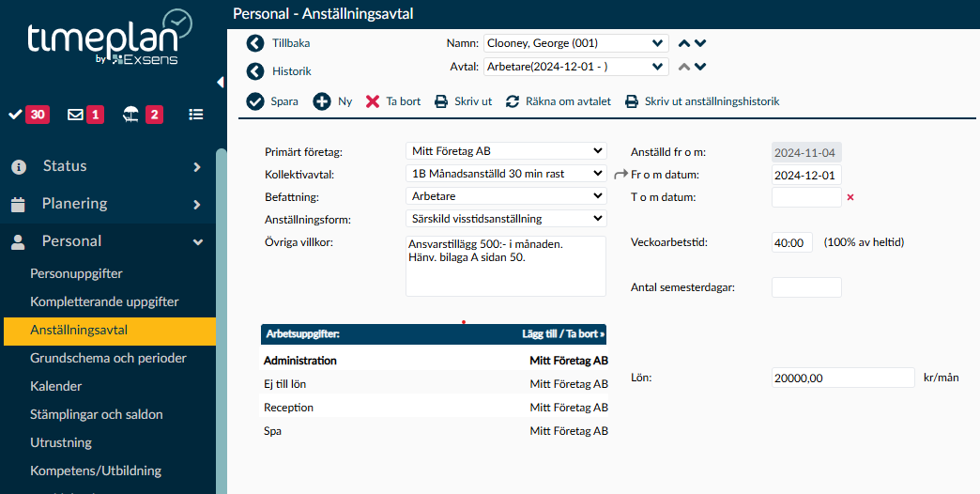
Task: Go to previous name with up arrow
Action: pos(684,43)
